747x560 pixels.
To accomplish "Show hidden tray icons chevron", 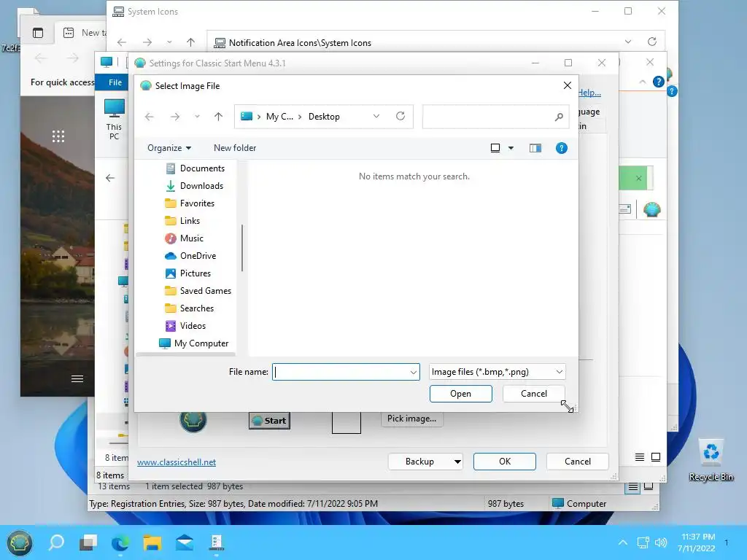I will click(x=623, y=542).
